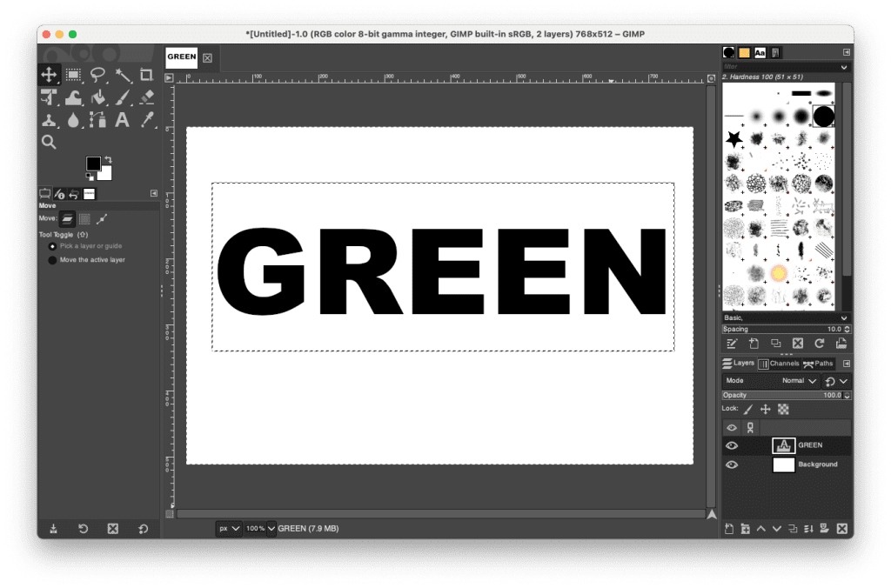Click the Zoom magnifier tool
This screenshot has width=891, height=588.
49,142
